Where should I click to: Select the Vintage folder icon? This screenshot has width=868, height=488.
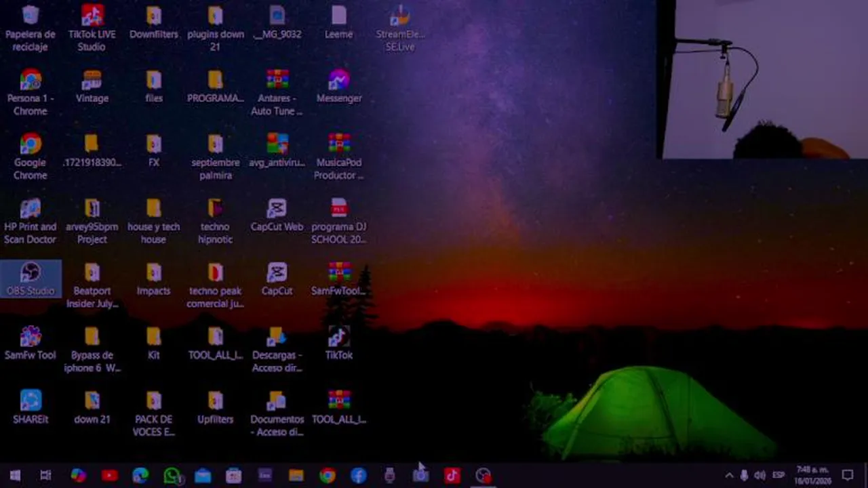(x=92, y=87)
